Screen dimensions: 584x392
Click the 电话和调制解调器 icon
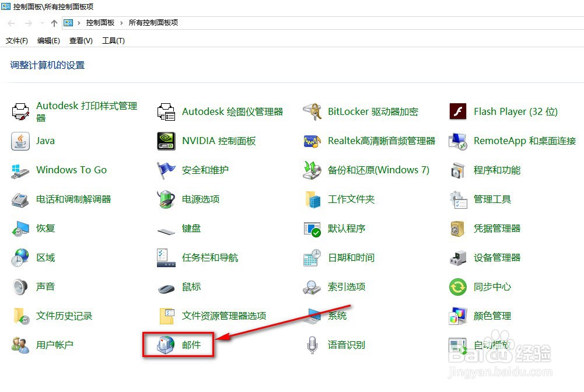20,199
